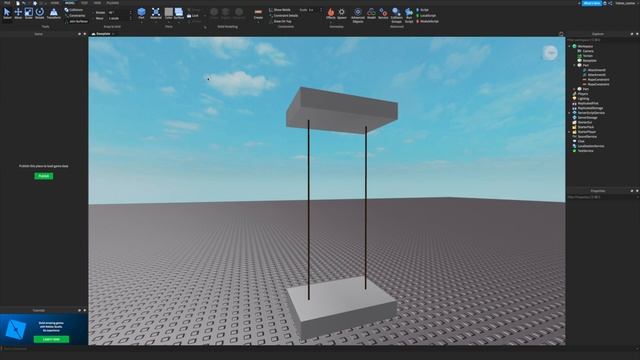This screenshot has width=640, height=360.
Task: Toggle Draw On Top option
Action: click(x=280, y=21)
